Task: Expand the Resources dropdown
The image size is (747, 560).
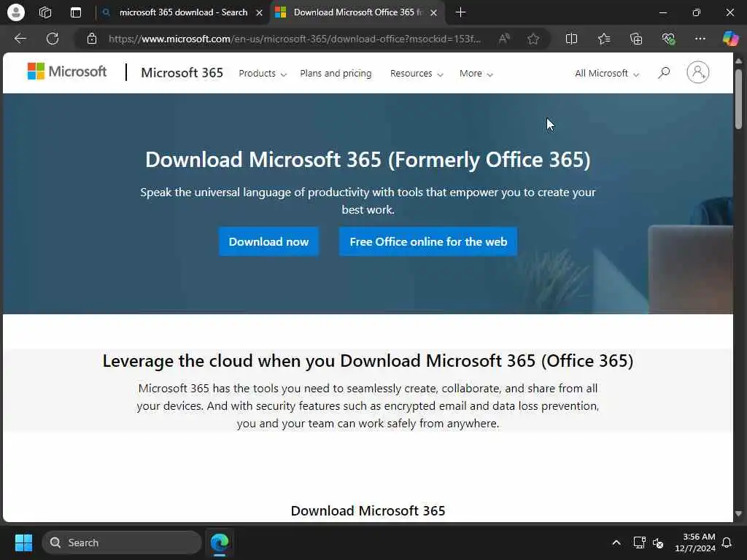Action: [417, 74]
